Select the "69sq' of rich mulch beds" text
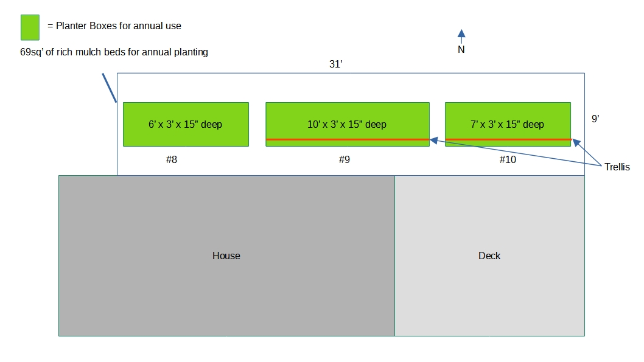Image resolution: width=644 pixels, height=362 pixels. click(114, 52)
